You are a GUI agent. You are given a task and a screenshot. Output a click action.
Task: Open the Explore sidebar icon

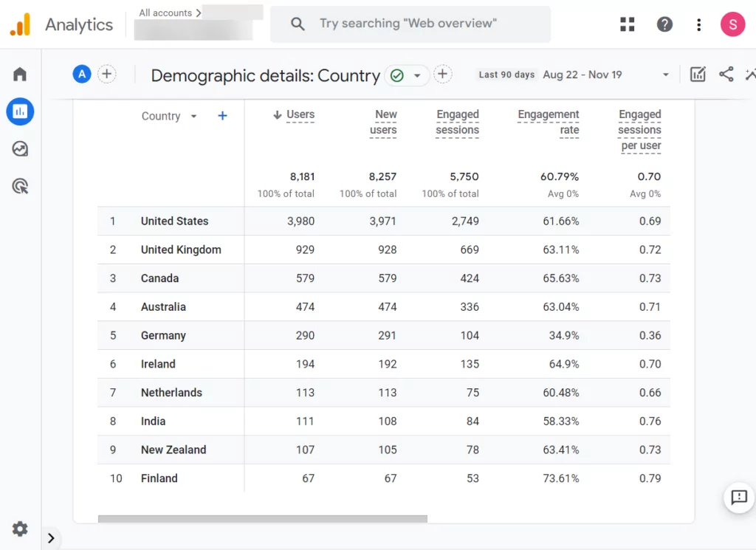tap(20, 149)
